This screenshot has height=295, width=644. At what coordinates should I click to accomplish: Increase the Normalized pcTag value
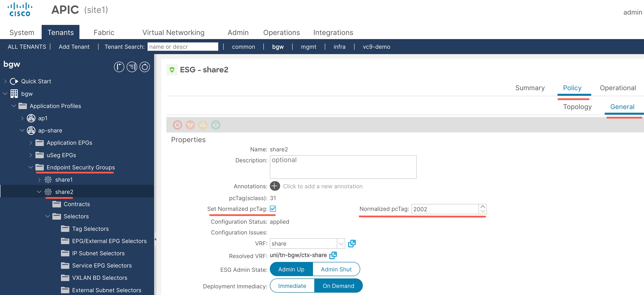point(483,207)
